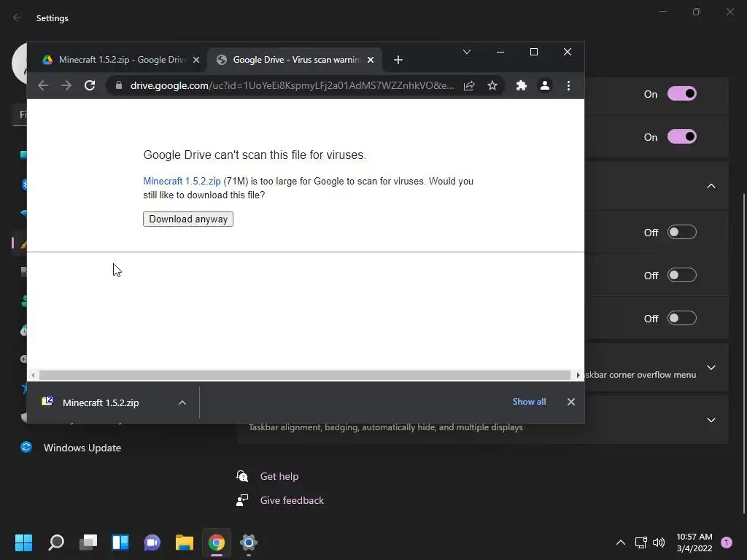Go back in the Settings window
Screen dimensions: 747x560
pyautogui.click(x=18, y=18)
